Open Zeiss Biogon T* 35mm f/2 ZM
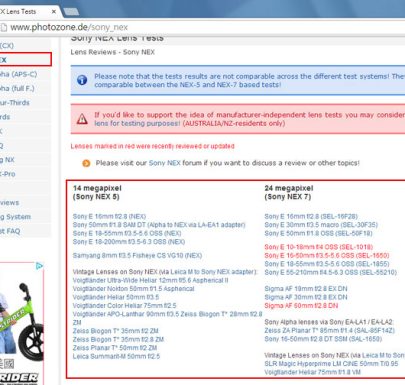This screenshot has height=385, width=405. (115, 331)
